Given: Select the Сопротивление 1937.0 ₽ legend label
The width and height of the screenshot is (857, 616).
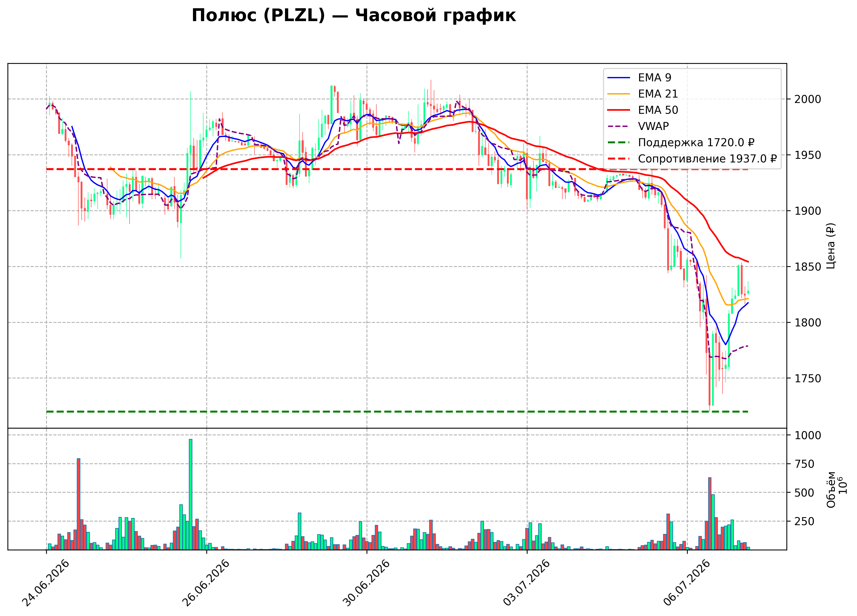Looking at the screenshot, I should click(707, 159).
